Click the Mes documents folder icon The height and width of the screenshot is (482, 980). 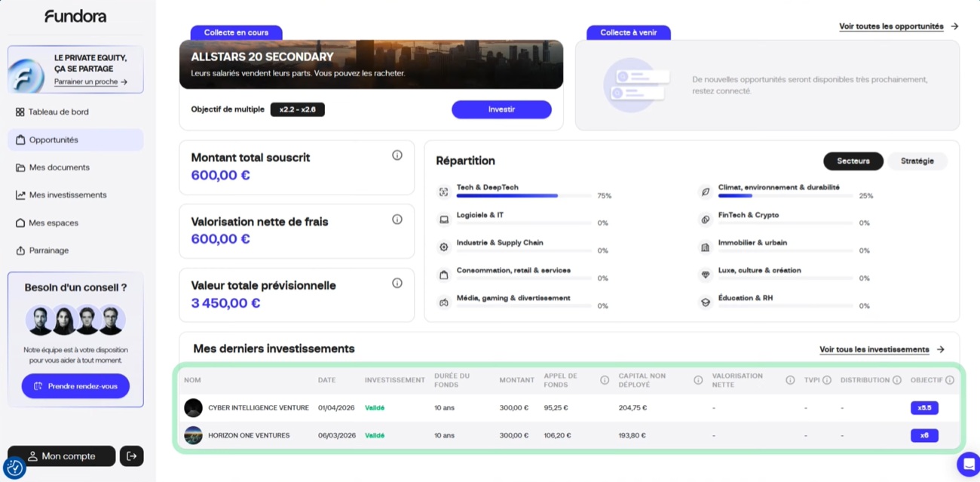20,167
